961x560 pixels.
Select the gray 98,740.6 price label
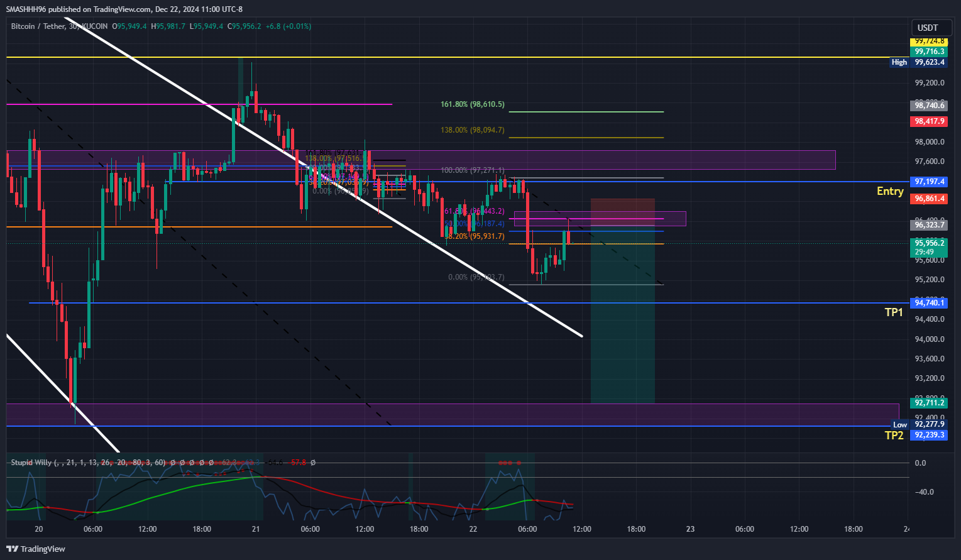coord(929,106)
